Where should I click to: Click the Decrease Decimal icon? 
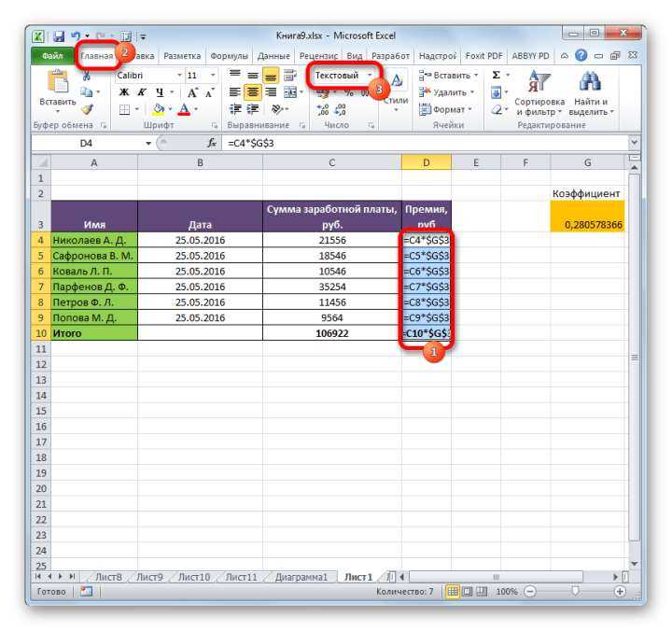click(341, 110)
